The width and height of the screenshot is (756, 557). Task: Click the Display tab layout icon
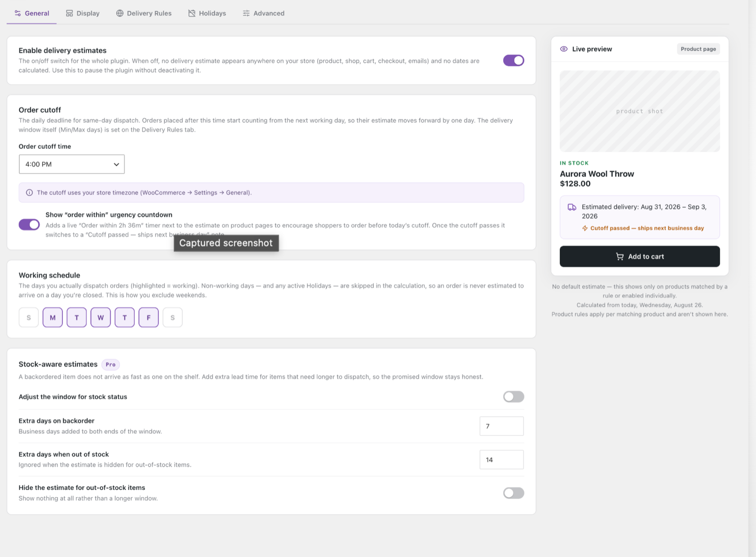[x=69, y=13]
